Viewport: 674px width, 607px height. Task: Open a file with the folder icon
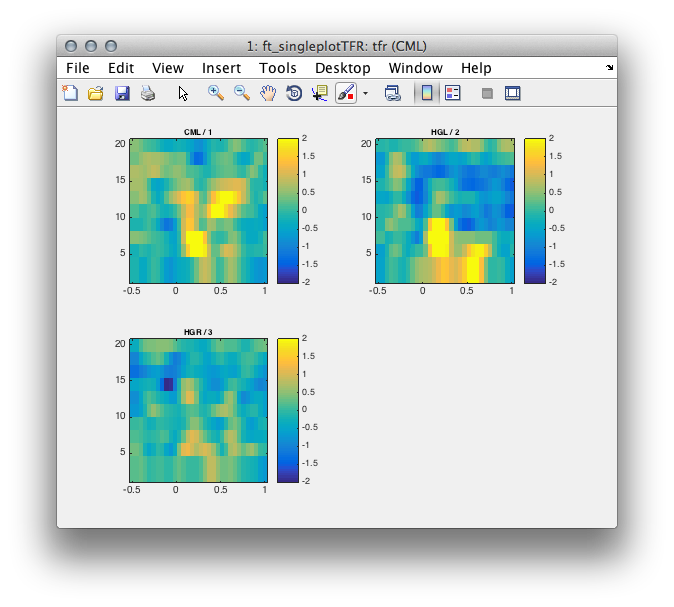tap(96, 93)
